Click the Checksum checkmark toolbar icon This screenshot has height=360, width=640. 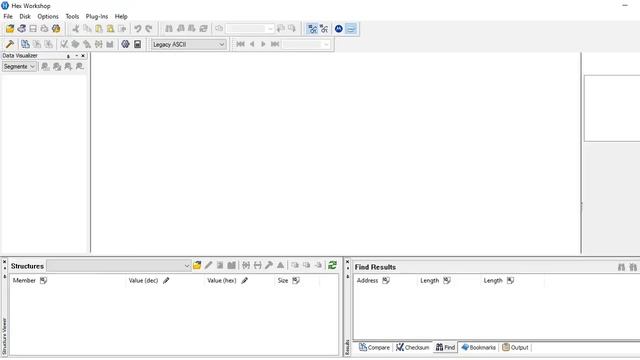point(64,44)
